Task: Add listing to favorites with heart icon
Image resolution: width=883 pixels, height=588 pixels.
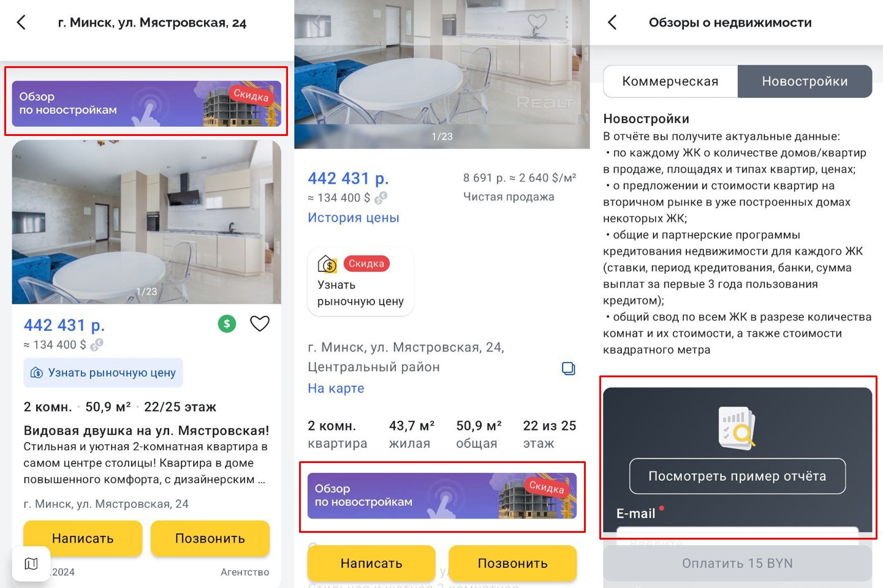Action: tap(260, 323)
